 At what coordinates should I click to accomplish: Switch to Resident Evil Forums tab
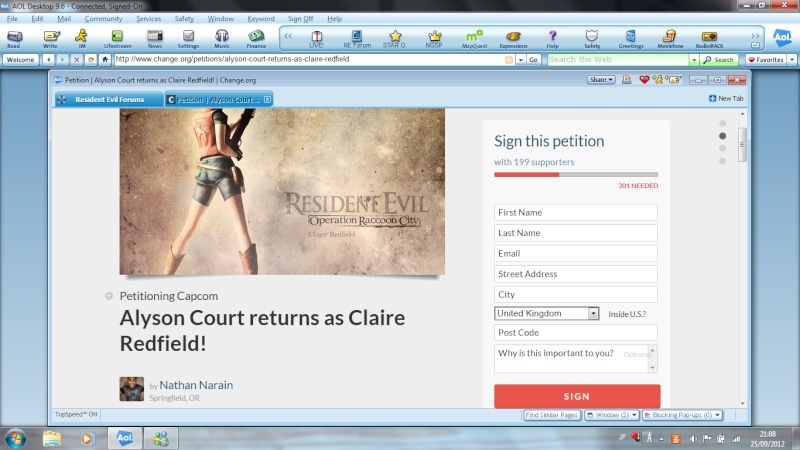tap(109, 99)
